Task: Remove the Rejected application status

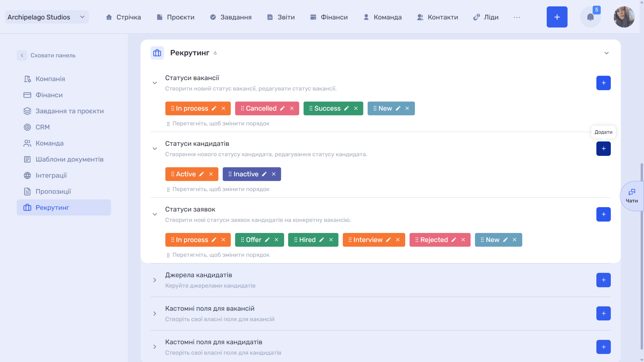Action: 463,240
